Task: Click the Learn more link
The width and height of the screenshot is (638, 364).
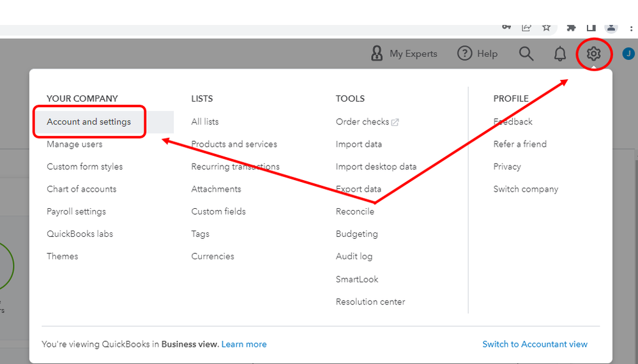Action: tap(244, 344)
